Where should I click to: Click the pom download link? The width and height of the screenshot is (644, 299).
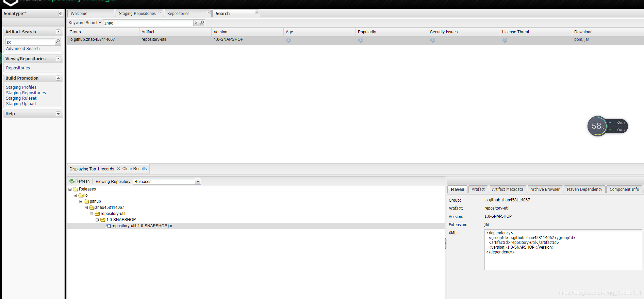(578, 39)
